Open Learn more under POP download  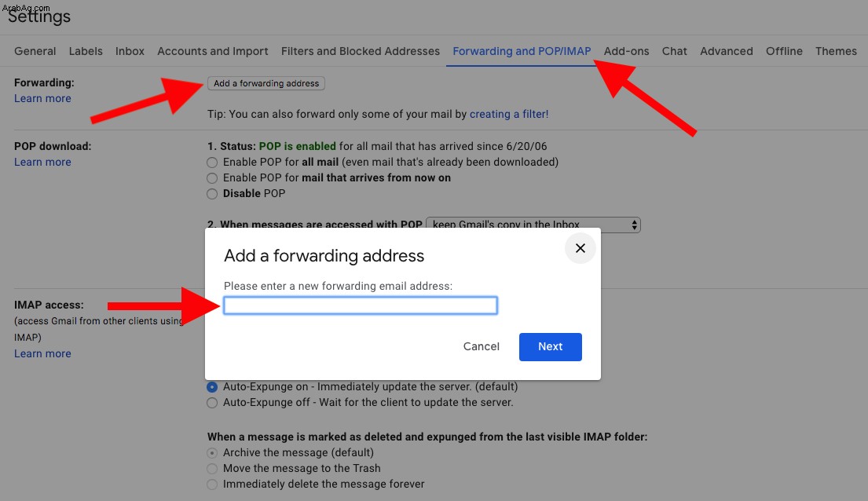[x=42, y=163]
